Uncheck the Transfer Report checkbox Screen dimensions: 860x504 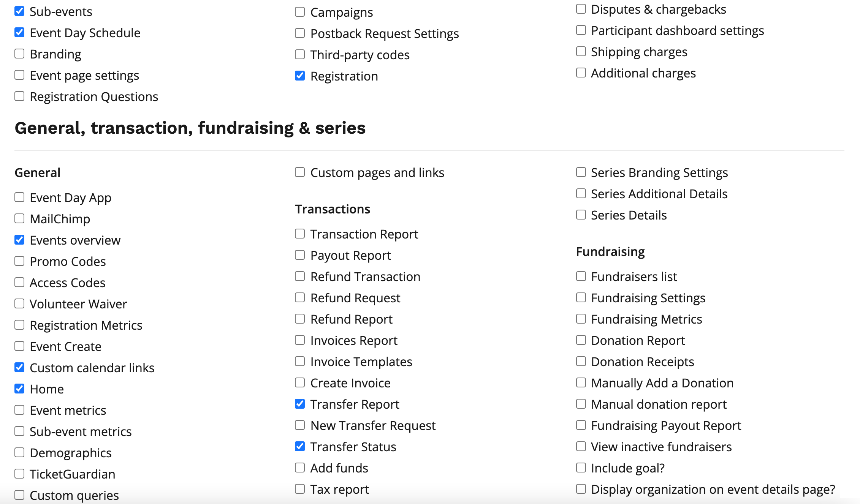click(300, 404)
